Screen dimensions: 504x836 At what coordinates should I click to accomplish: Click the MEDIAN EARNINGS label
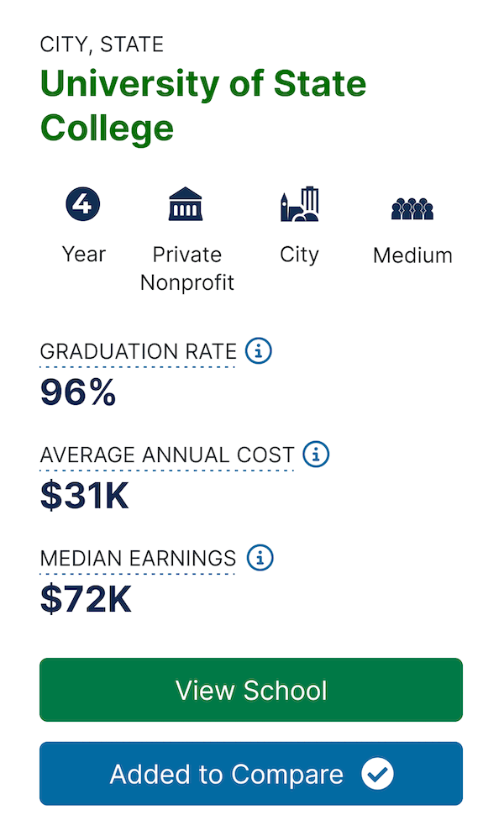[x=138, y=559]
